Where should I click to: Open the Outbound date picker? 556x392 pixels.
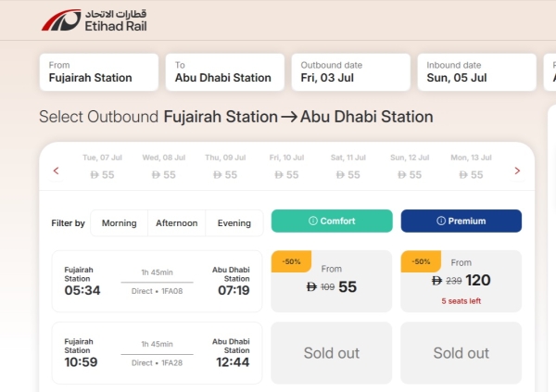click(x=350, y=72)
